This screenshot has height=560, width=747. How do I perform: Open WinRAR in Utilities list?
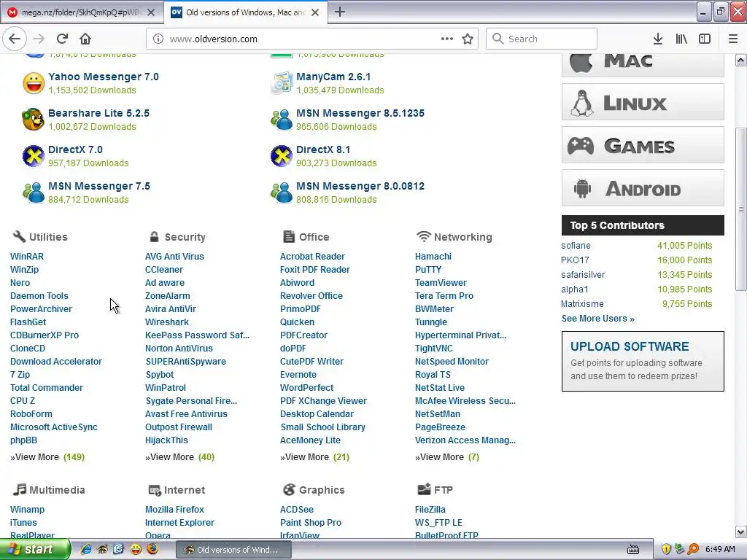27,256
